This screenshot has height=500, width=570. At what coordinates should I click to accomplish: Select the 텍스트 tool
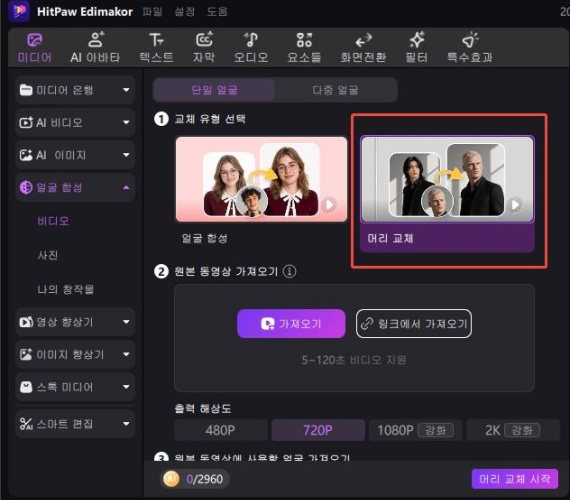156,47
